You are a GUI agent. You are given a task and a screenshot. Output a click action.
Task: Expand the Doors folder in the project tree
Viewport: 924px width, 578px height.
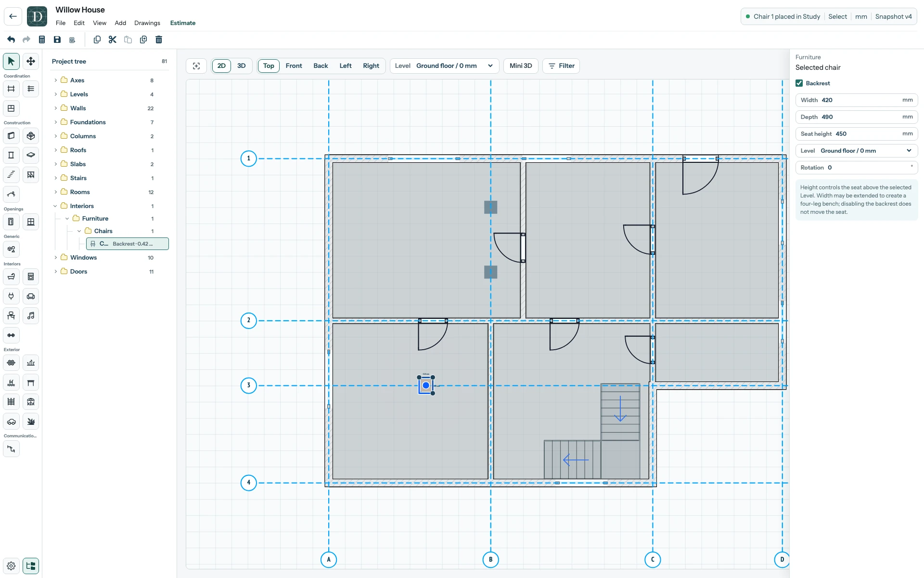point(56,272)
